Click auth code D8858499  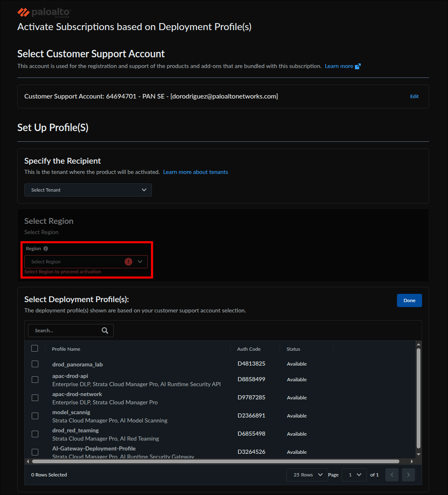point(251,379)
